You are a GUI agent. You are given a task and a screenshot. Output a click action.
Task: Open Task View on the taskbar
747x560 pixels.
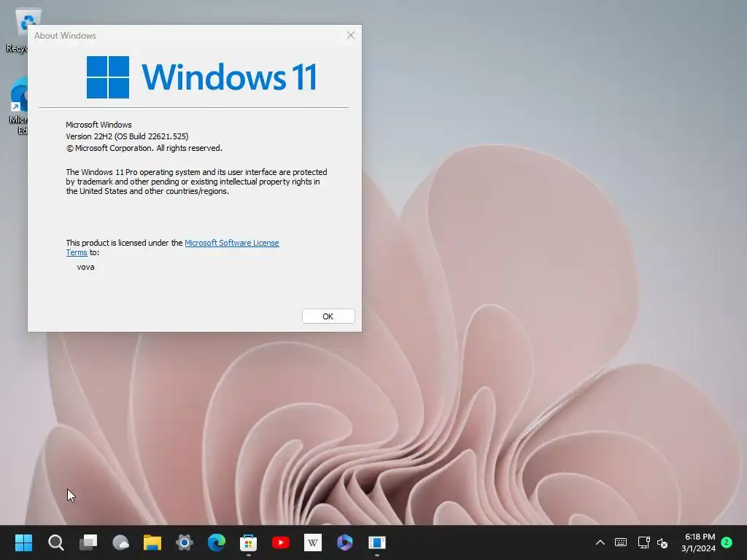click(x=88, y=542)
